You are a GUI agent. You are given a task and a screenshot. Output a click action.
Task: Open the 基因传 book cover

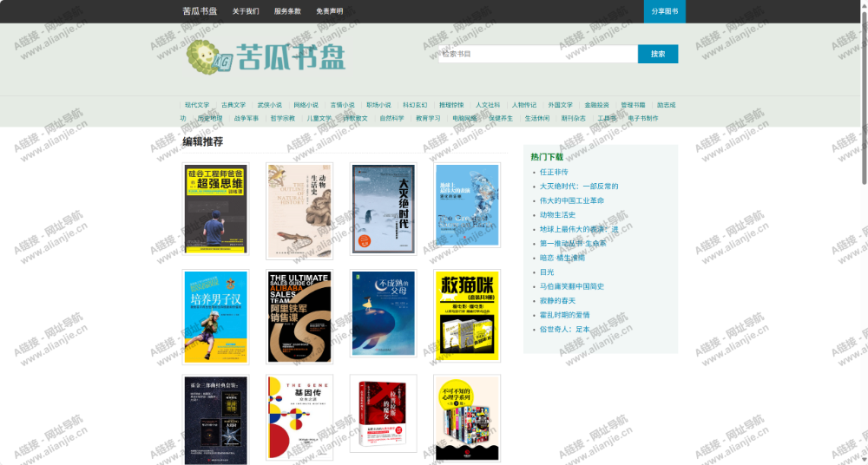299,417
